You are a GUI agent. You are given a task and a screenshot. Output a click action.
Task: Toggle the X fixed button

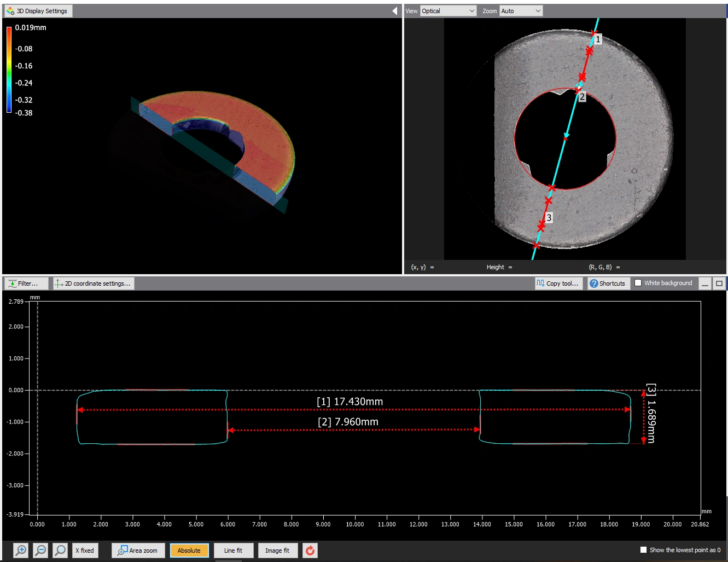[85, 551]
